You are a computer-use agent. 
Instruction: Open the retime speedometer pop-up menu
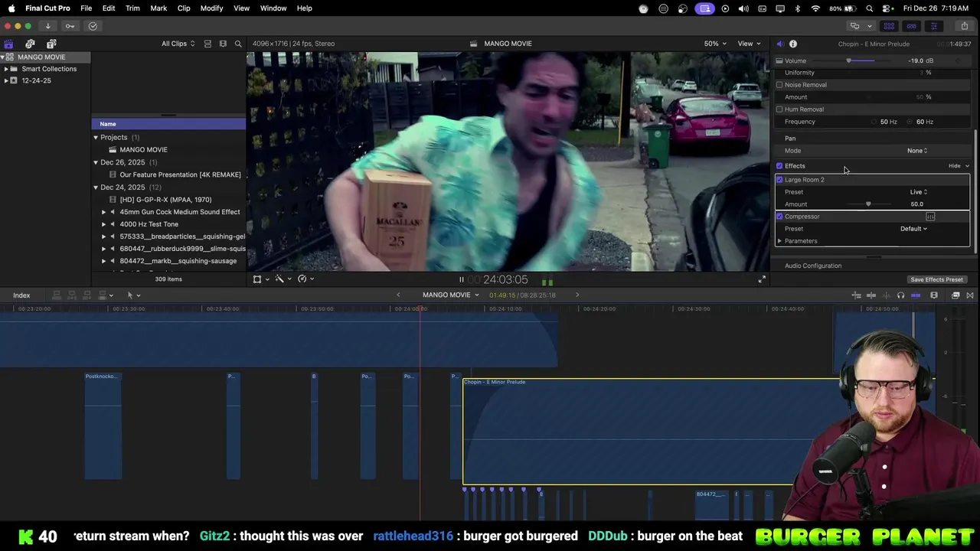click(306, 279)
